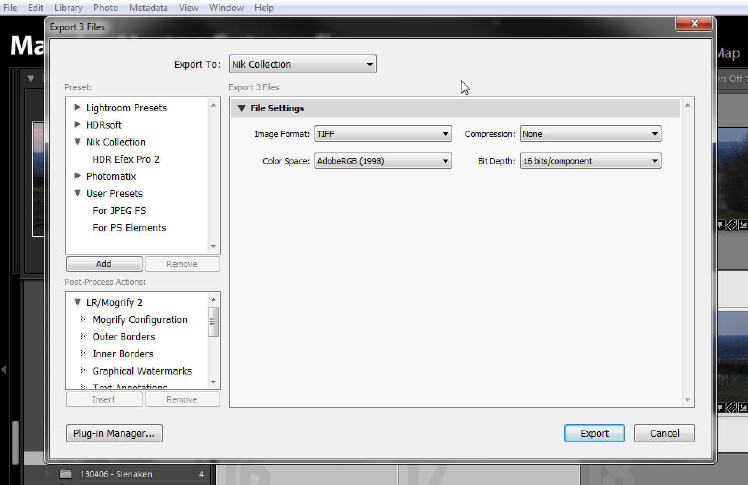This screenshot has height=485, width=748.
Task: Cancel the export dialog
Action: pyautogui.click(x=664, y=433)
